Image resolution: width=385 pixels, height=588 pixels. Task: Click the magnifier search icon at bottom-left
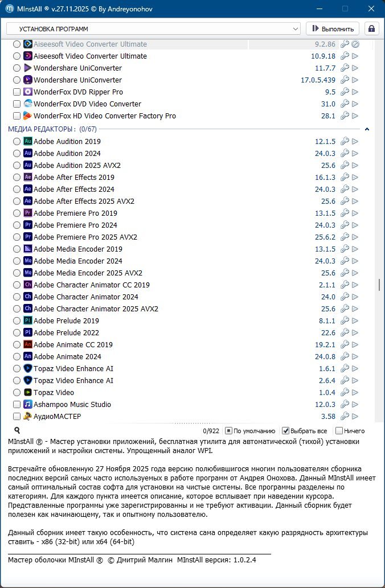click(17, 431)
